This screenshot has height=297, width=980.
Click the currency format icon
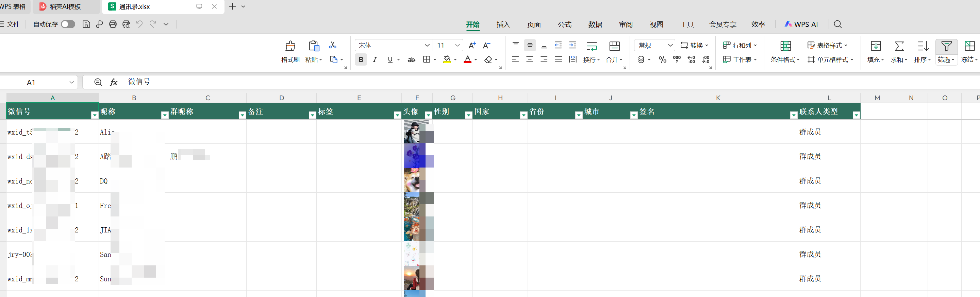pyautogui.click(x=642, y=59)
